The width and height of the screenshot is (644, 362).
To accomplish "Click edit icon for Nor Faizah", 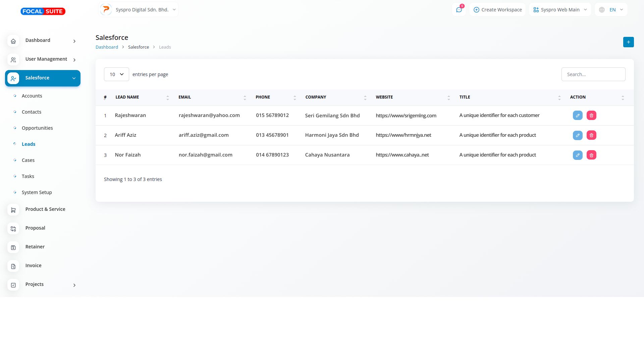I will [578, 155].
